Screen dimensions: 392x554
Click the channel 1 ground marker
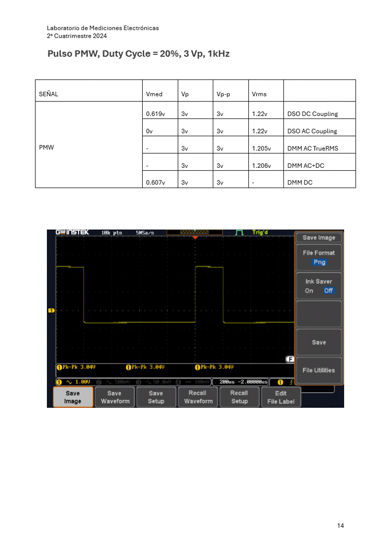[x=50, y=310]
